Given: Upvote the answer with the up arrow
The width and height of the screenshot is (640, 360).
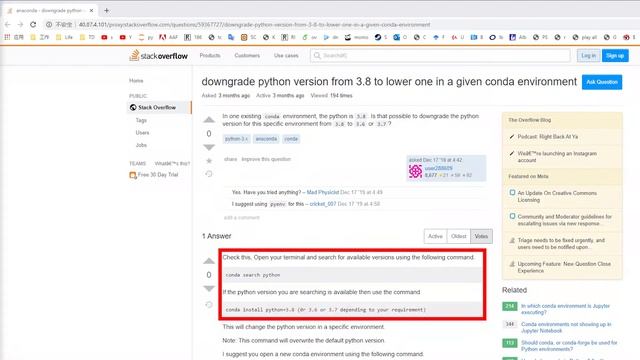Looking at the screenshot, I should [x=209, y=261].
